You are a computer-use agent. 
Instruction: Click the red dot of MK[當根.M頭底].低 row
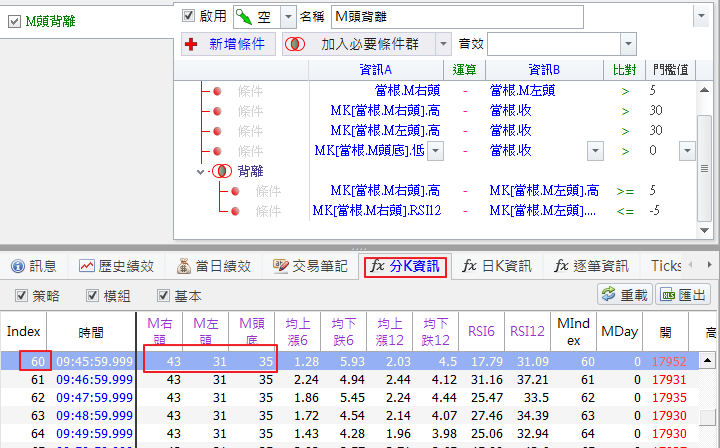218,151
